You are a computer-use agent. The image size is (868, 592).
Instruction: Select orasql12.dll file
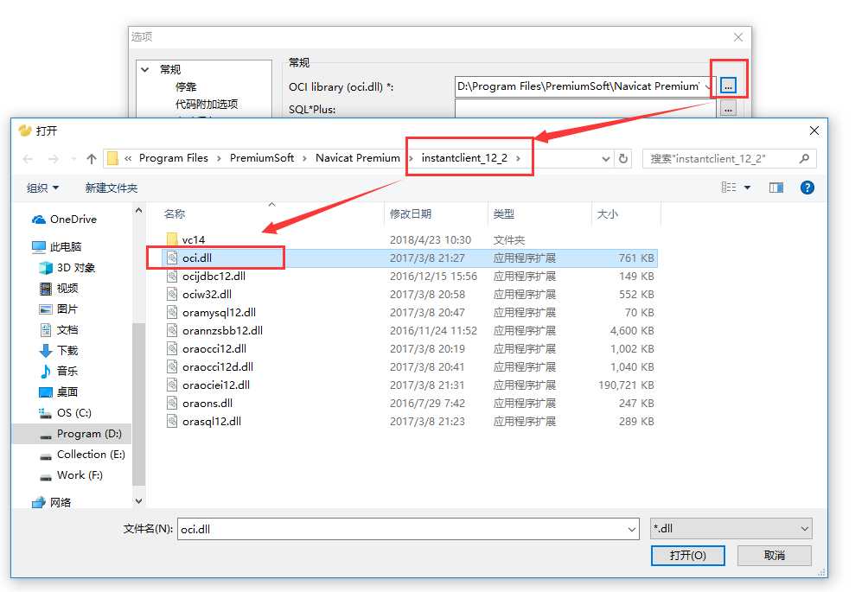click(411, 422)
